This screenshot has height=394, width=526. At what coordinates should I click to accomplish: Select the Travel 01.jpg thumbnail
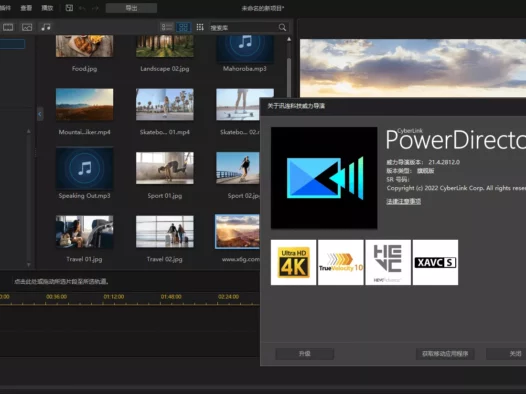84,231
